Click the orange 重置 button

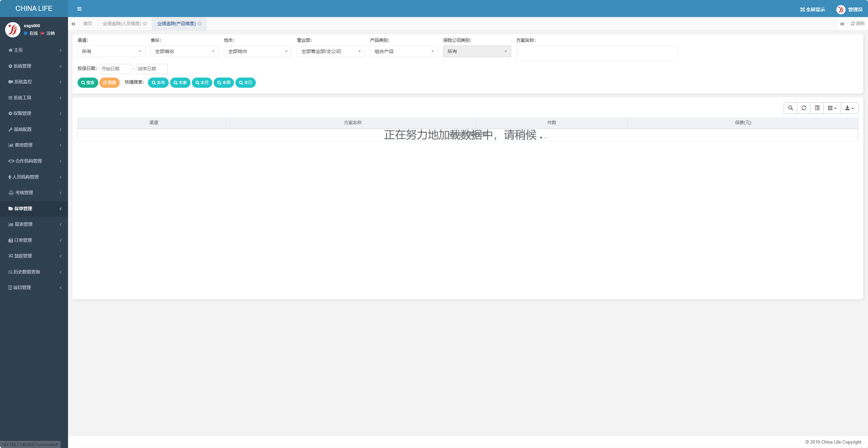(x=110, y=83)
